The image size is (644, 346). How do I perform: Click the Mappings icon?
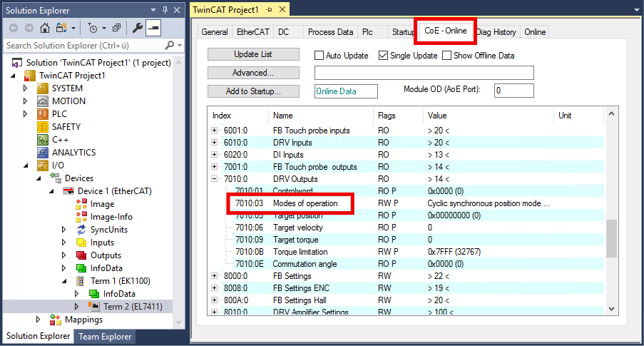56,320
